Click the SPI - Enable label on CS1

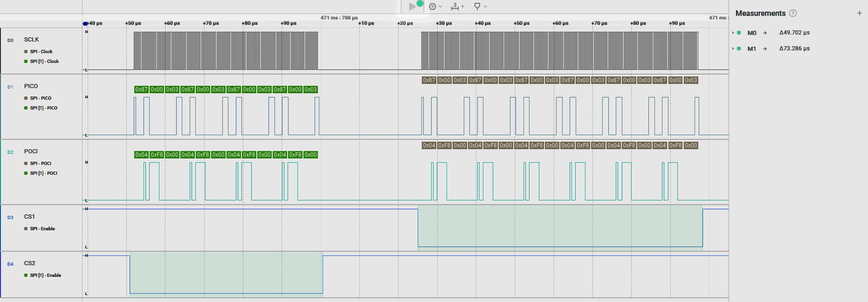click(x=42, y=228)
